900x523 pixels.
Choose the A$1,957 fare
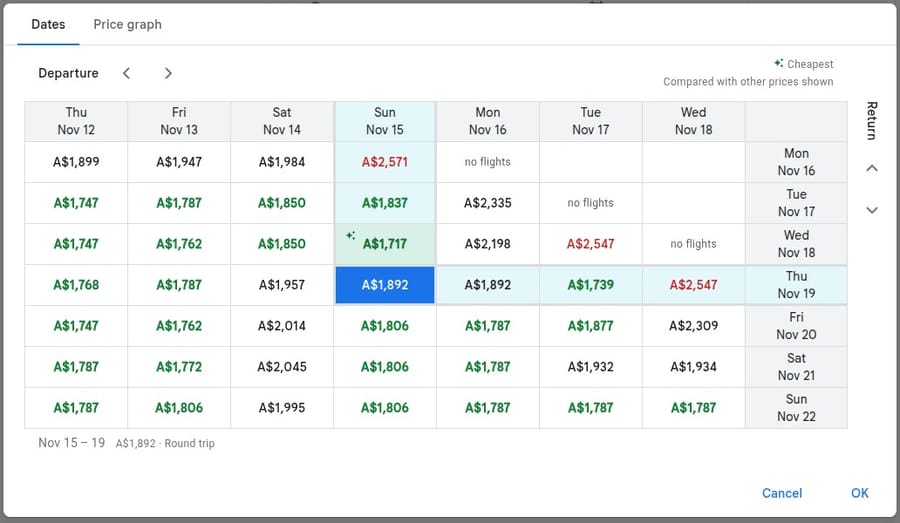[282, 285]
